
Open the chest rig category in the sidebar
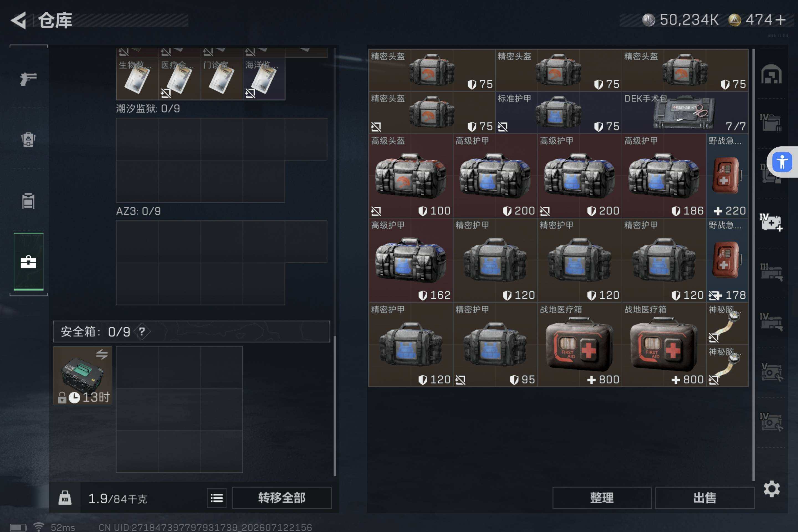28,201
